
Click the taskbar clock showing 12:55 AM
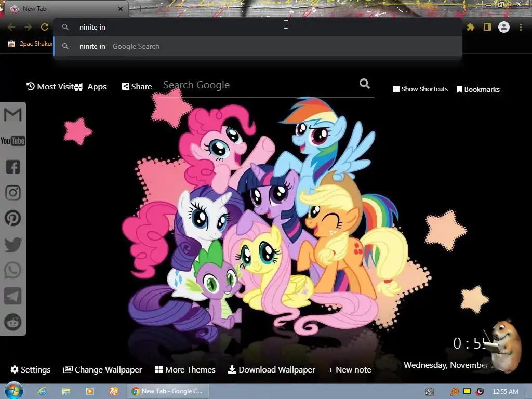click(x=505, y=392)
